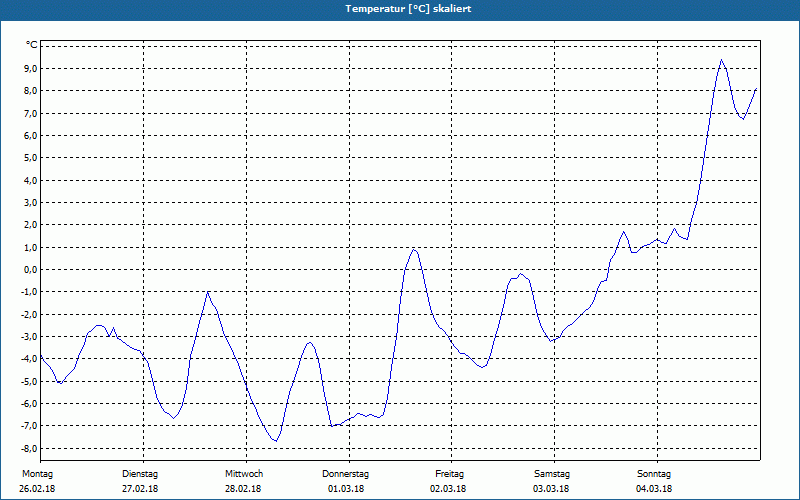Click the 'Temperatur [°C] skaliert' chart title
Image resolution: width=800 pixels, height=500 pixels.
point(408,9)
